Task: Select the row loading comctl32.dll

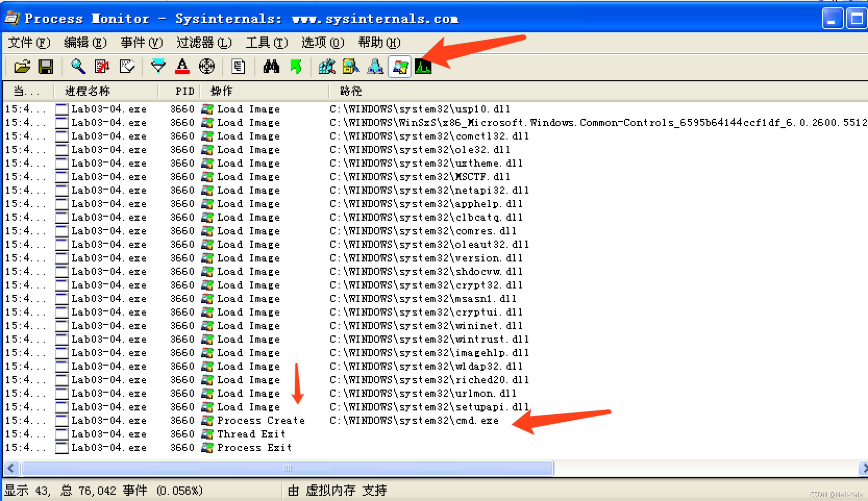Action: point(435,136)
